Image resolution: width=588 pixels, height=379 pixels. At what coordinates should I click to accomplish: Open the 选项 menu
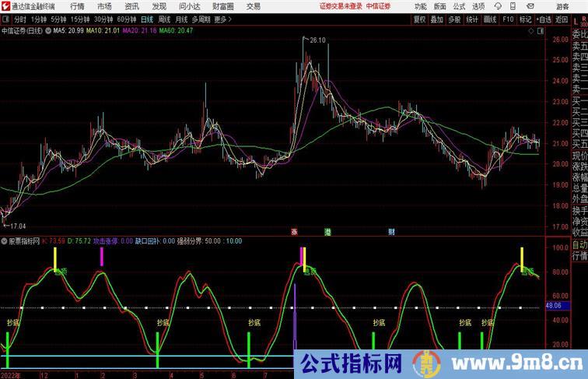[478, 6]
